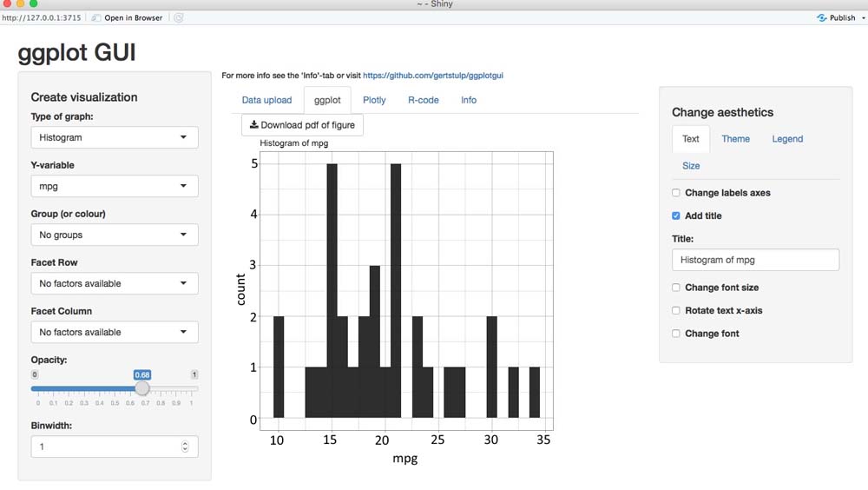Select the Theme tab in aesthetics panel

point(735,139)
